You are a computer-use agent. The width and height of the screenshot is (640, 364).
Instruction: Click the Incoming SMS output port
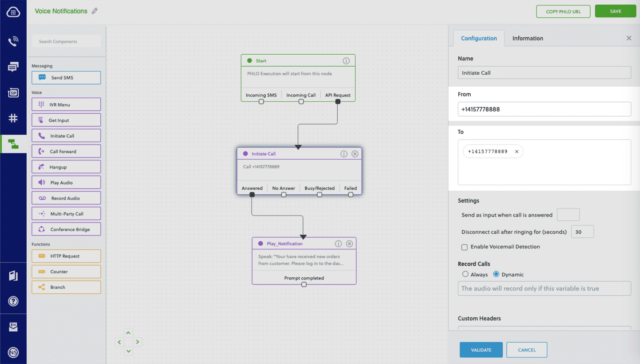tap(261, 102)
